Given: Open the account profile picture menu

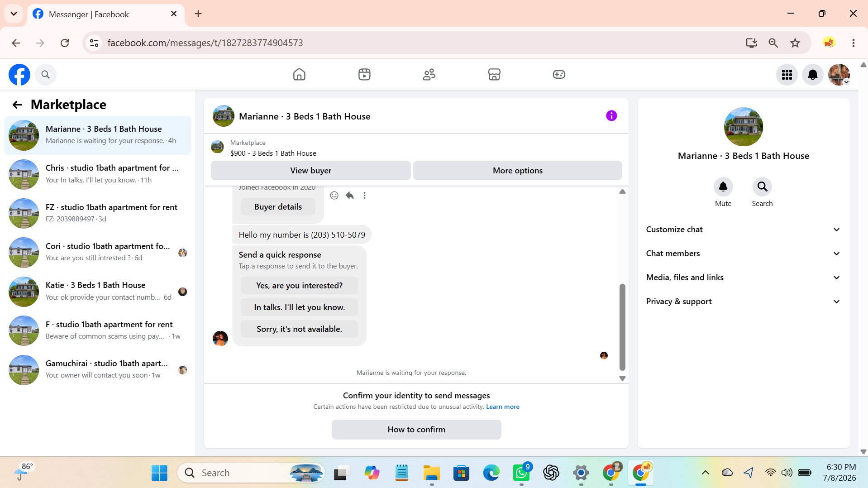Looking at the screenshot, I should [839, 75].
